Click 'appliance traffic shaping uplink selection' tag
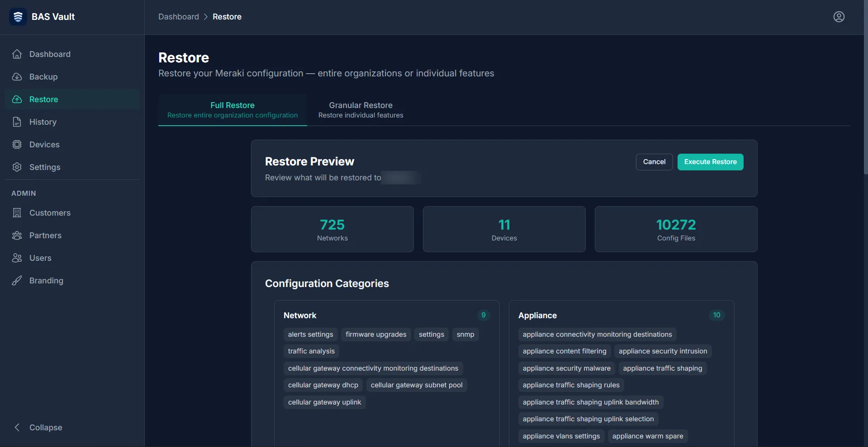The image size is (868, 447). point(588,419)
